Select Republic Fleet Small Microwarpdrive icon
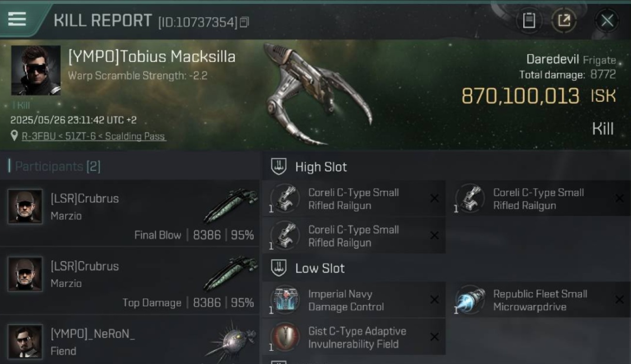The width and height of the screenshot is (631, 364). tap(470, 300)
